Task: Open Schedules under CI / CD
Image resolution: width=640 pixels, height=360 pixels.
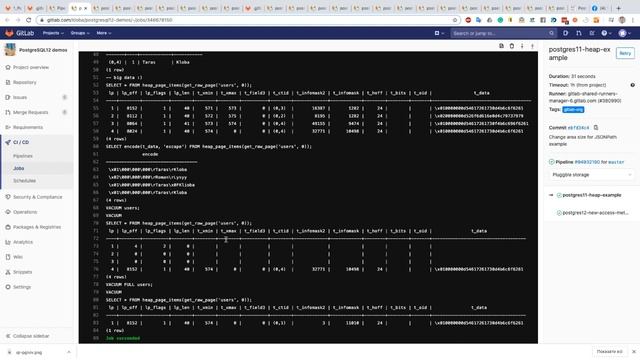Action: [x=24, y=180]
